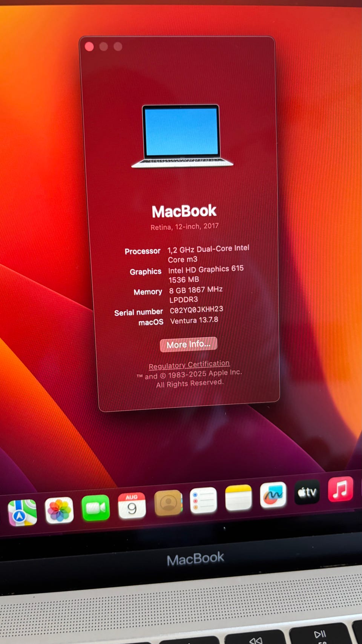Click the 8 GB 1867 MHz memory value
362x644 pixels.
point(196,290)
